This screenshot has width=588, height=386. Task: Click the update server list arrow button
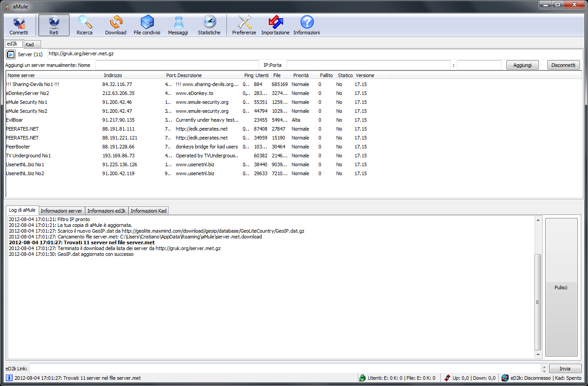tap(11, 54)
